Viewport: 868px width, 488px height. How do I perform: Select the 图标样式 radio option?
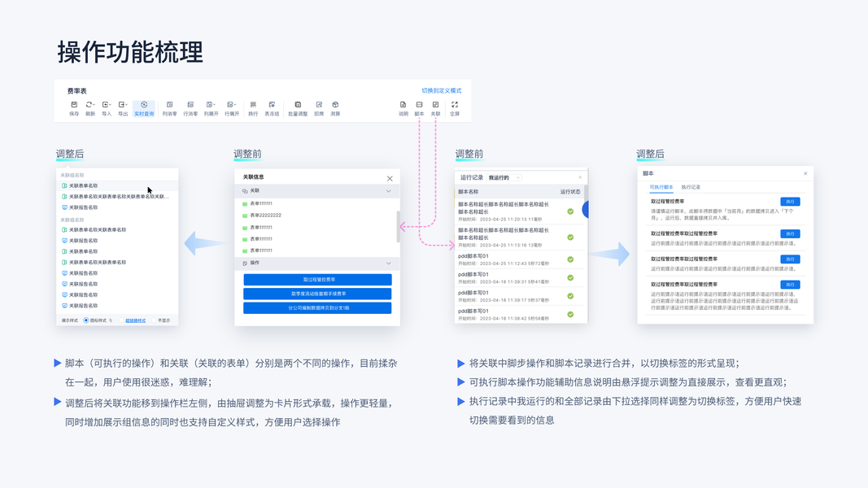(x=85, y=320)
